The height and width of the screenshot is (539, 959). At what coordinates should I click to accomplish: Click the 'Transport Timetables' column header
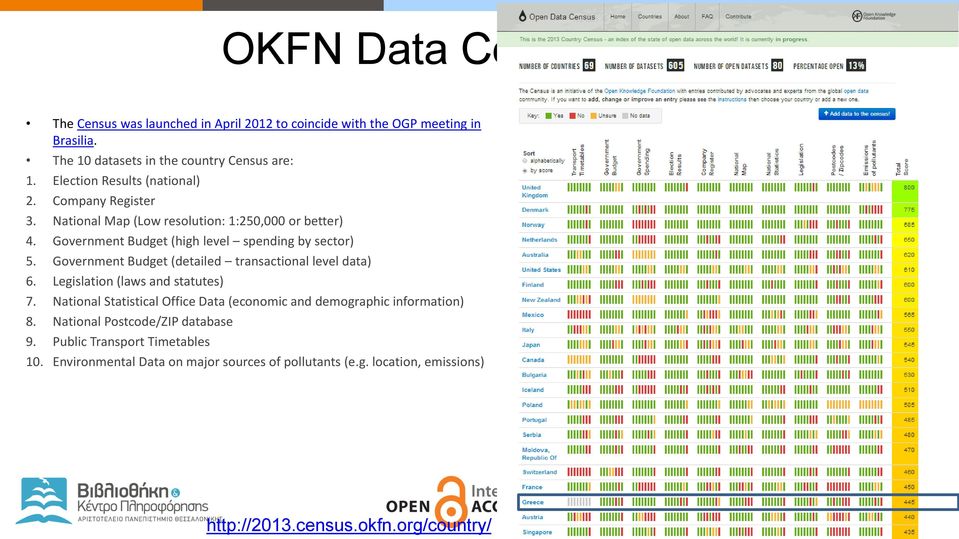[578, 160]
